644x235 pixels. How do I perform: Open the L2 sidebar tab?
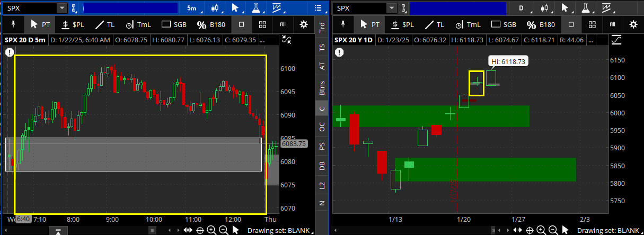(321, 185)
